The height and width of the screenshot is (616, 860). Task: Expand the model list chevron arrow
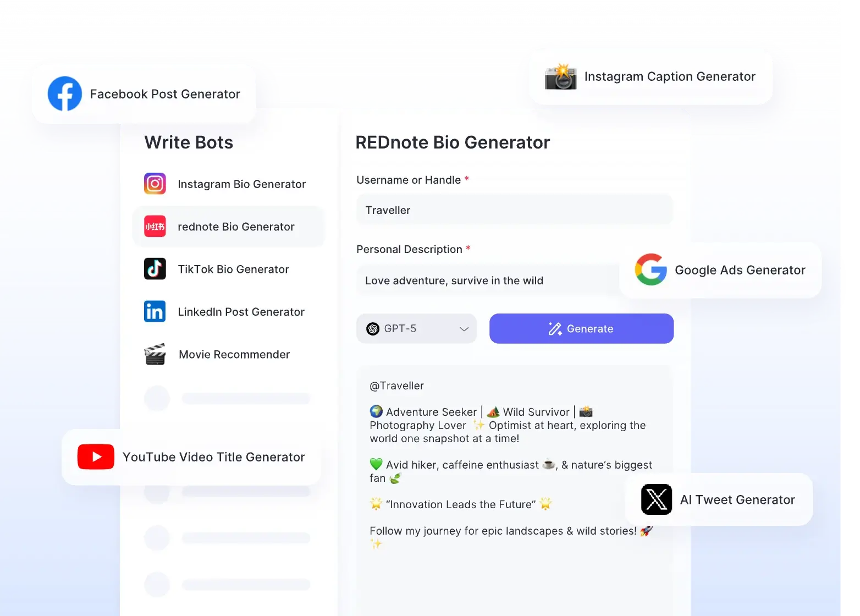(x=464, y=329)
